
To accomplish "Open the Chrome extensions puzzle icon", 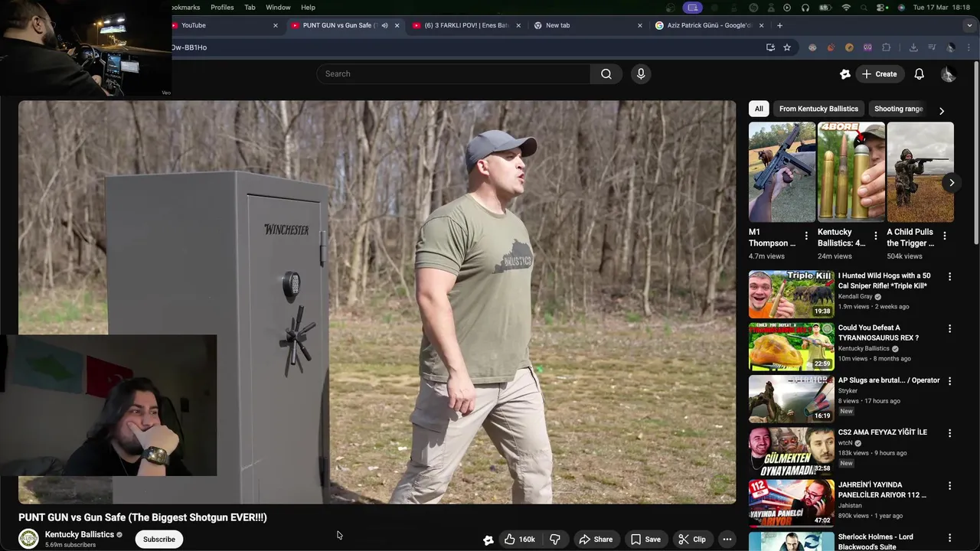I will (886, 47).
